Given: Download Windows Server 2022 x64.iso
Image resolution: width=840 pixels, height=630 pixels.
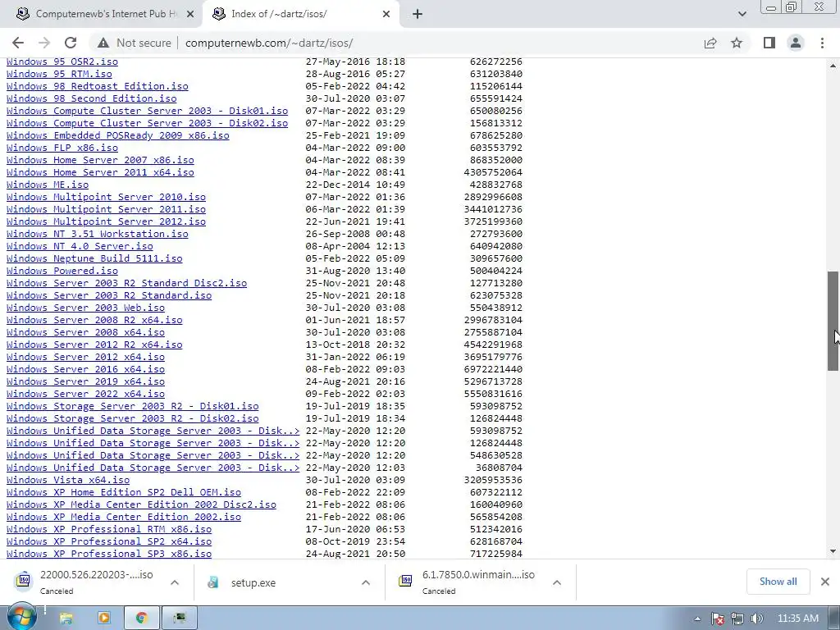Looking at the screenshot, I should (85, 394).
